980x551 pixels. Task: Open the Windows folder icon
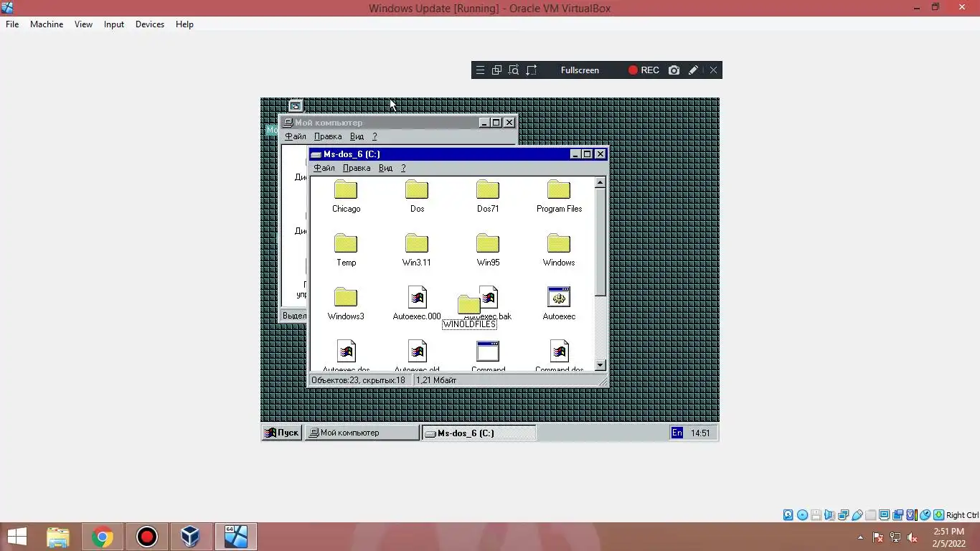[x=559, y=244]
